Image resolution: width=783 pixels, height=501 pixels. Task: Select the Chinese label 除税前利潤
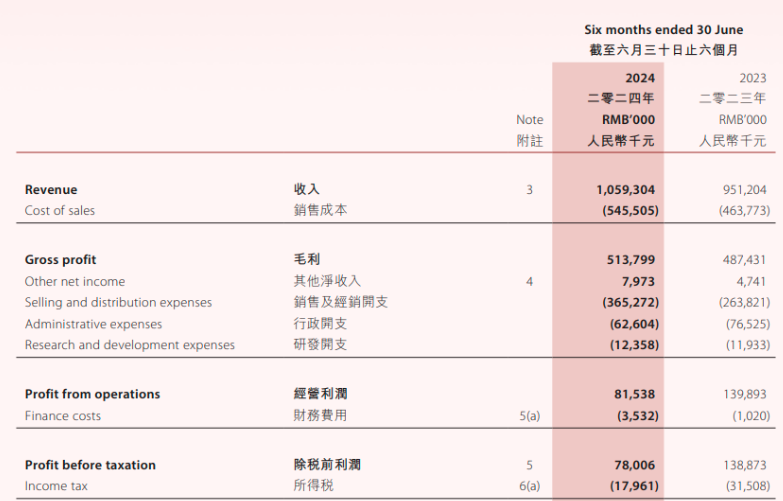pos(327,465)
